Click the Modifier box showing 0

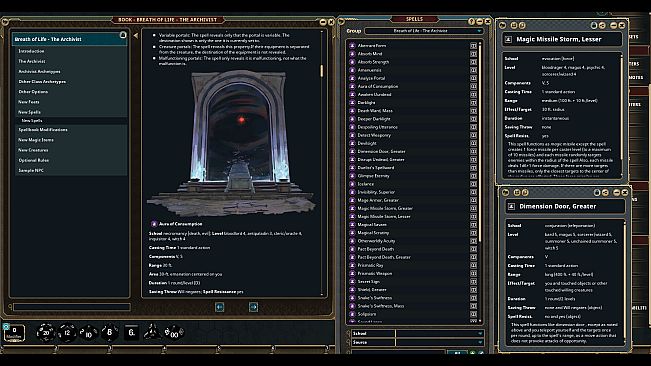pyautogui.click(x=14, y=333)
